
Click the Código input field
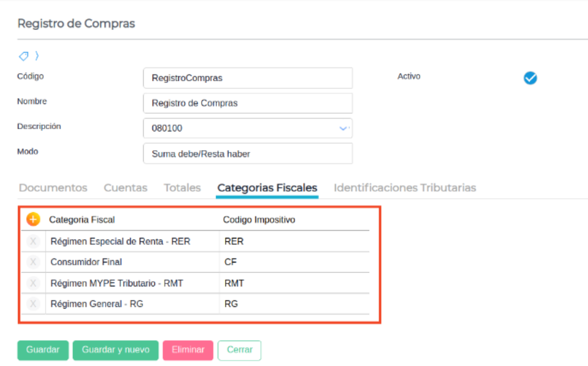click(x=248, y=78)
